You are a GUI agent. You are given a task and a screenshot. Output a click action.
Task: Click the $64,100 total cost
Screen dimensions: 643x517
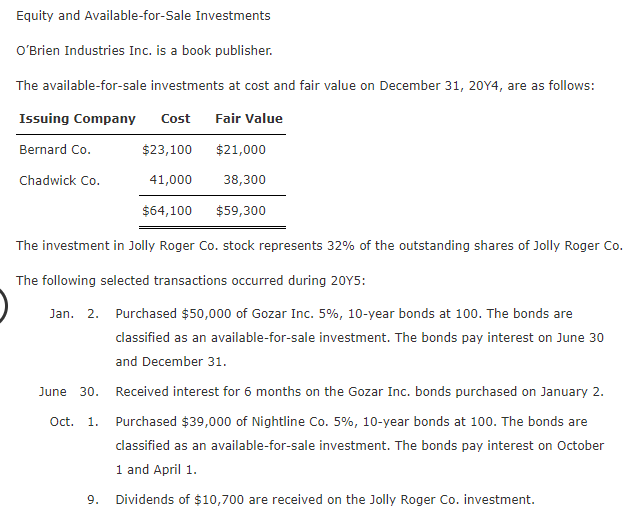(167, 211)
